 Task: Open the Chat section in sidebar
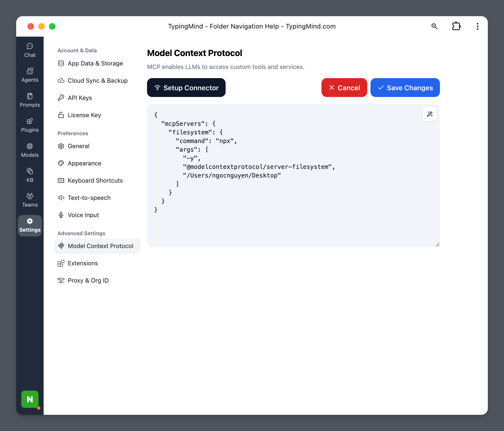pos(30,50)
